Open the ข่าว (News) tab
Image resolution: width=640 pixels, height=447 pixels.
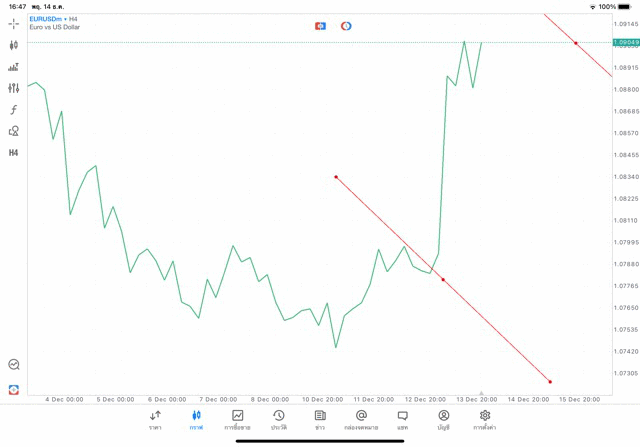click(x=320, y=420)
